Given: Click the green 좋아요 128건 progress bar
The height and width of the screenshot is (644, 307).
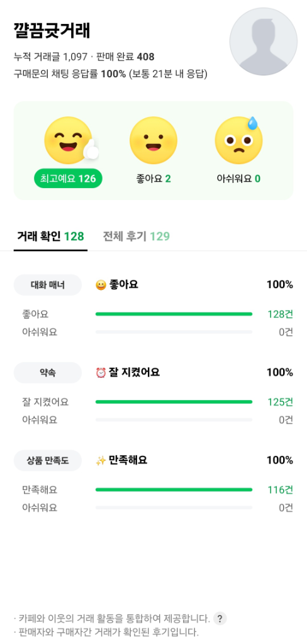Looking at the screenshot, I should click(174, 314).
